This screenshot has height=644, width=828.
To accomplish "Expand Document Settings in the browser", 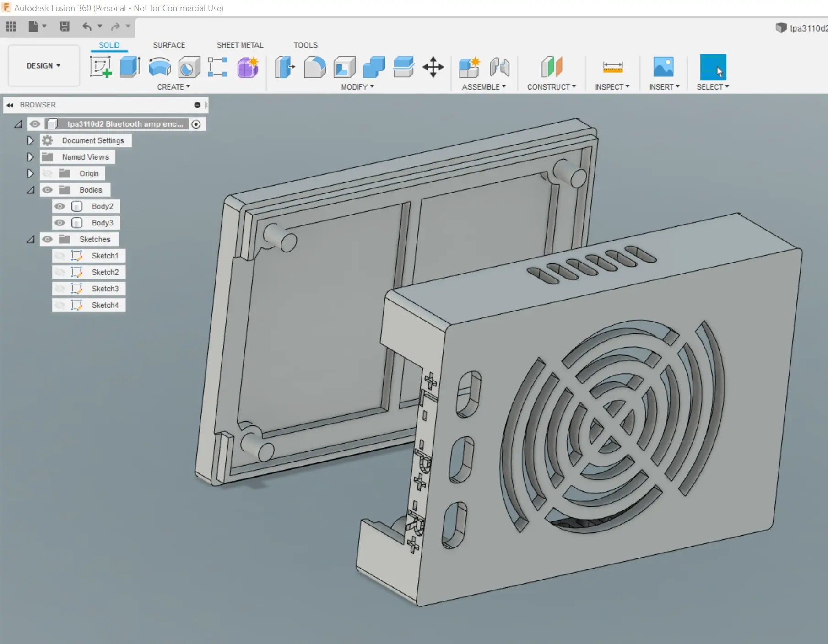I will [30, 140].
